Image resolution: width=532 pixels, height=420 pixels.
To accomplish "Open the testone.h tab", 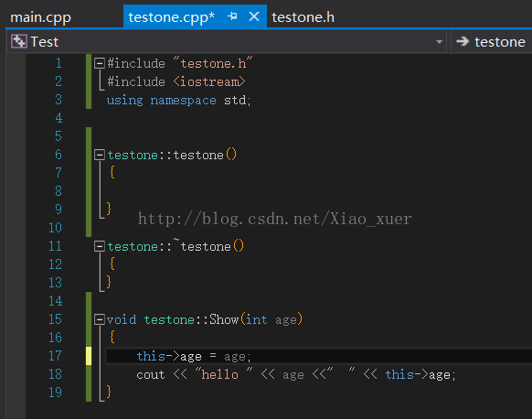I will [x=303, y=17].
